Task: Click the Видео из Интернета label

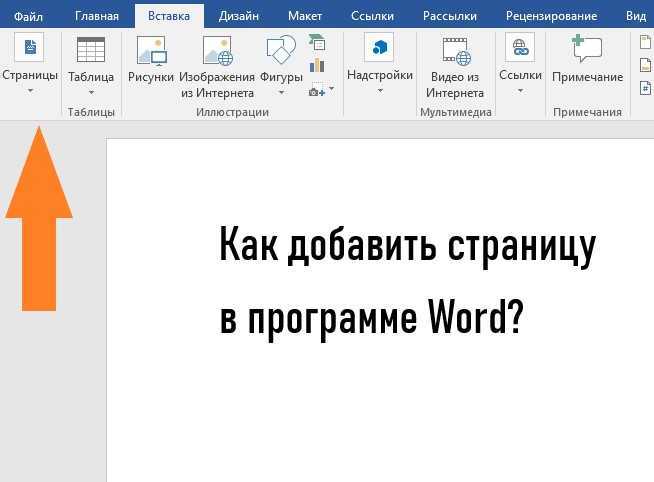Action: tap(455, 85)
